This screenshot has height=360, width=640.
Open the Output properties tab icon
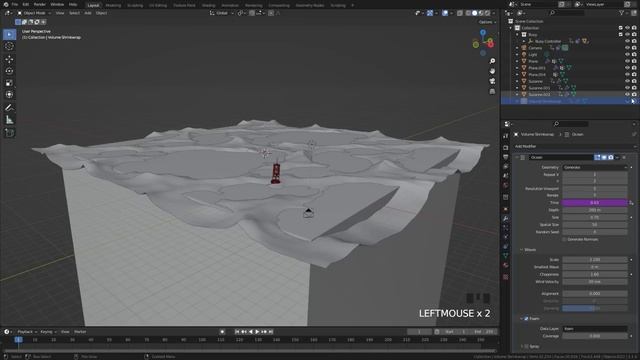tap(506, 157)
